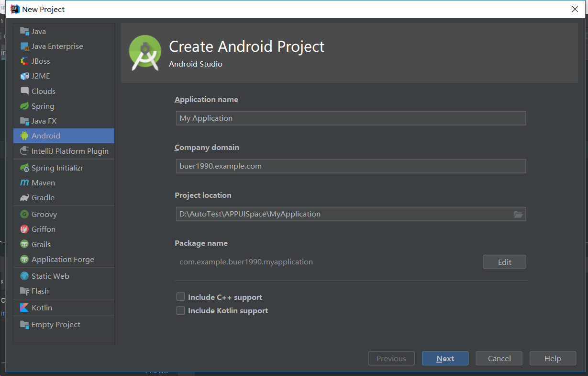588x376 pixels.
Task: Edit the package name
Action: pos(504,262)
